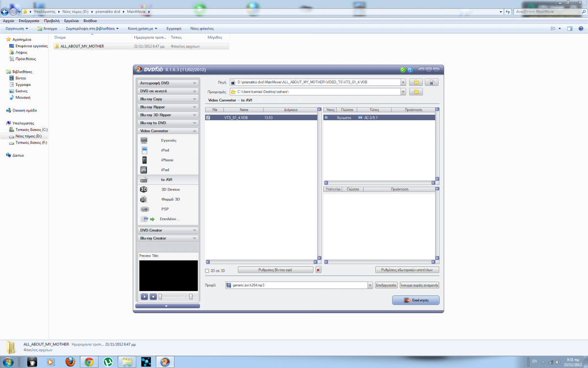
Task: Open the Μουσική library in Explorer
Action: 23,97
